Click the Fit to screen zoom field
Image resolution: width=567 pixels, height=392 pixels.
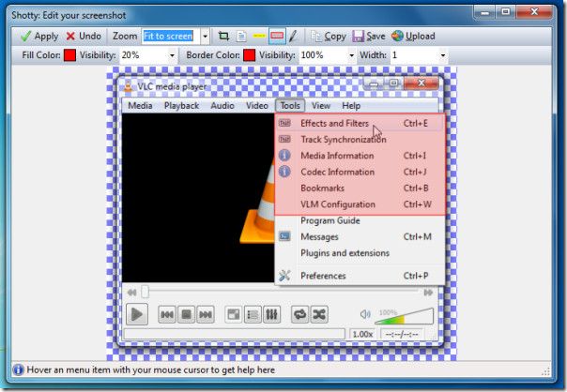(x=171, y=37)
